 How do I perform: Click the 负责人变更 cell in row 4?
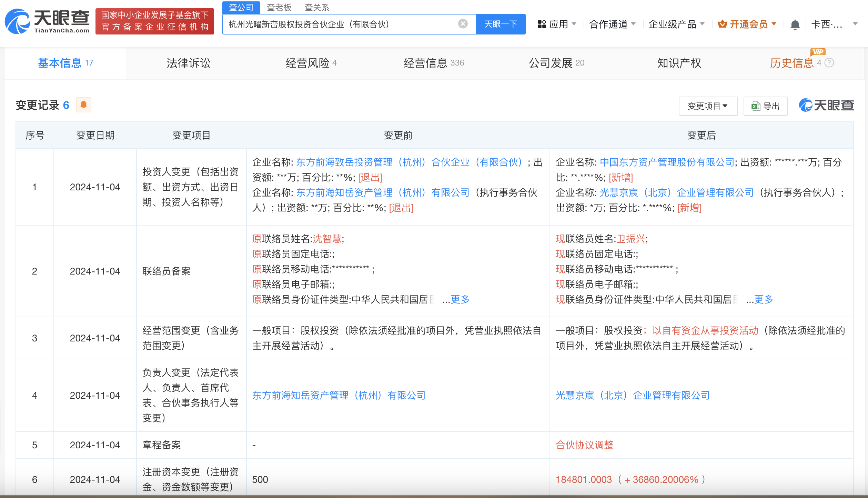tap(191, 395)
